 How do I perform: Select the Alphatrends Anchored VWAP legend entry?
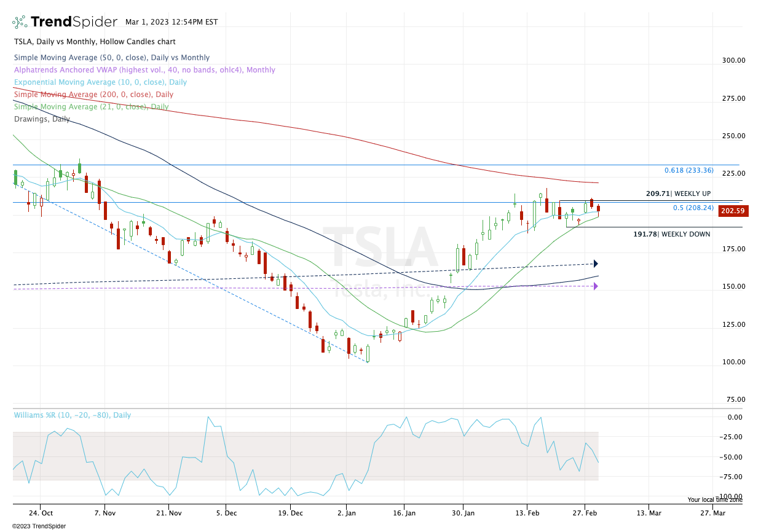144,70
